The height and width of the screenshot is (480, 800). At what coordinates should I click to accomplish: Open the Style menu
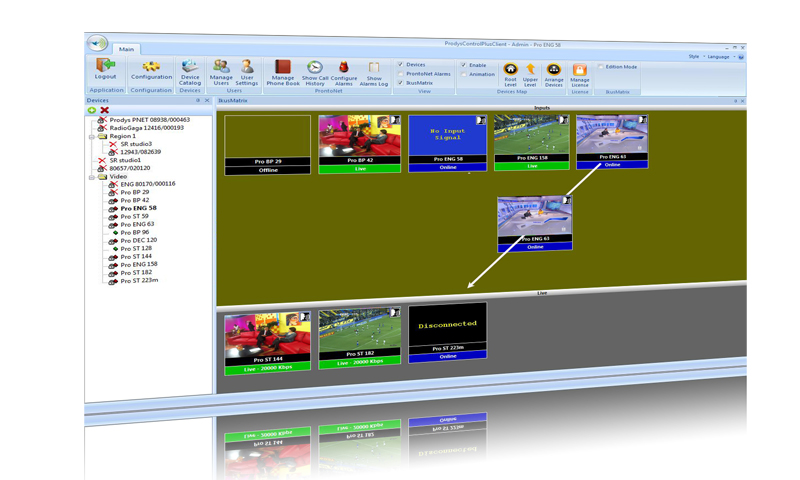694,57
